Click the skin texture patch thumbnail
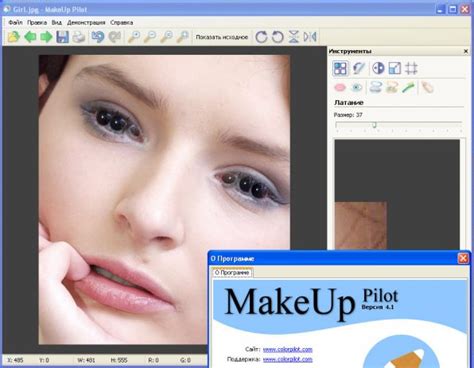The width and height of the screenshot is (474, 368). 361,225
